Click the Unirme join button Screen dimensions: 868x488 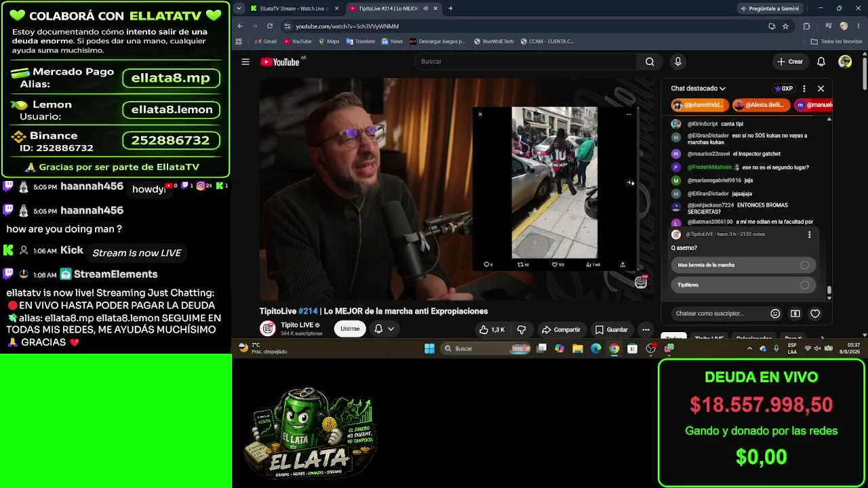click(350, 329)
